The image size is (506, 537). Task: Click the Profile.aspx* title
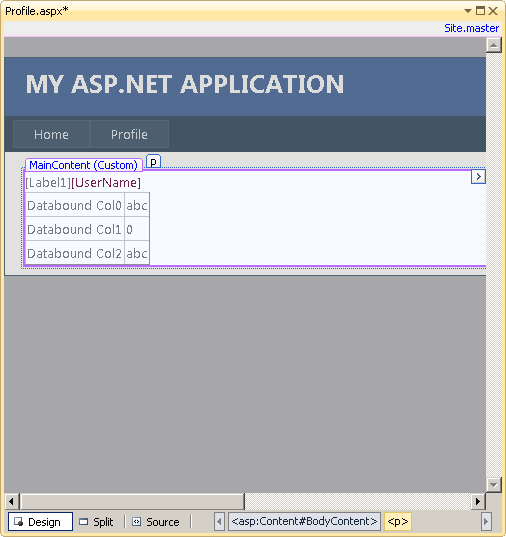point(37,11)
